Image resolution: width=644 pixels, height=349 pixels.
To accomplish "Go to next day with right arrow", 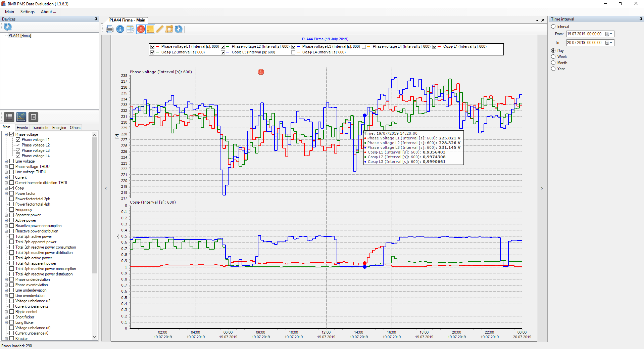I will [542, 188].
